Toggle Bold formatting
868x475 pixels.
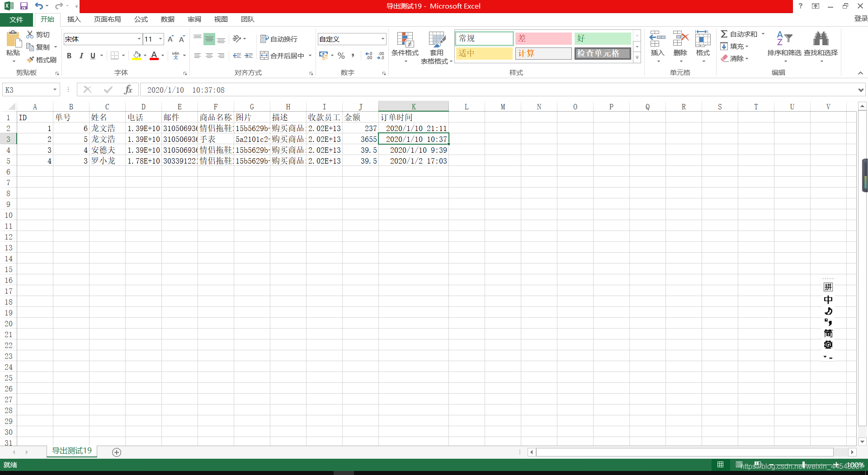pyautogui.click(x=69, y=56)
